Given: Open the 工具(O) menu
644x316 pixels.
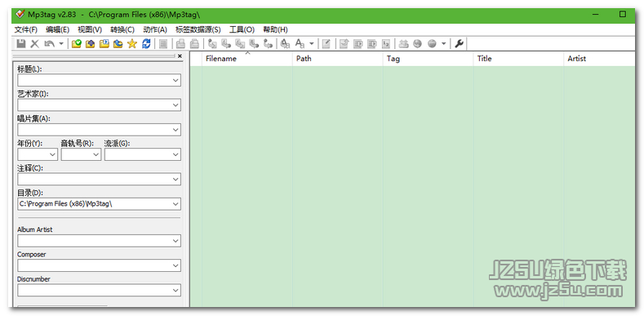Looking at the screenshot, I should [242, 29].
